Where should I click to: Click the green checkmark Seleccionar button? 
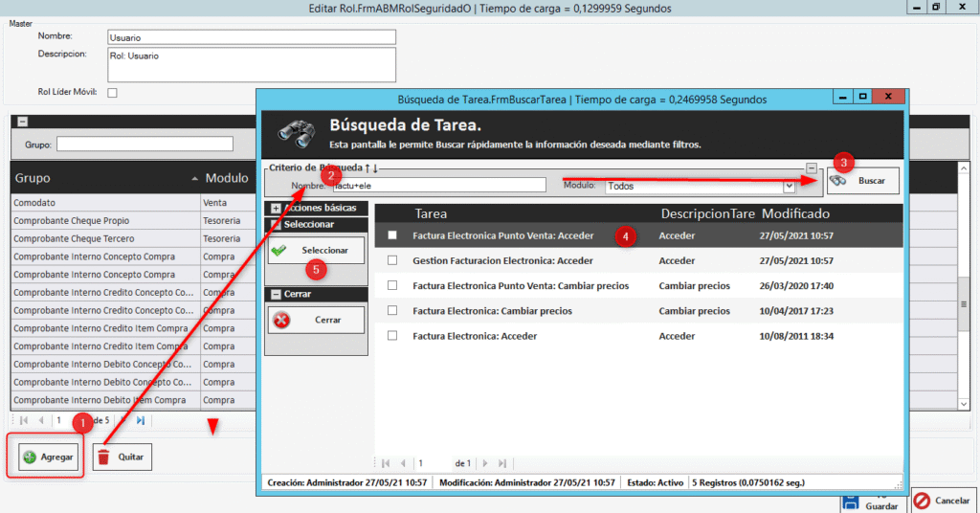316,250
